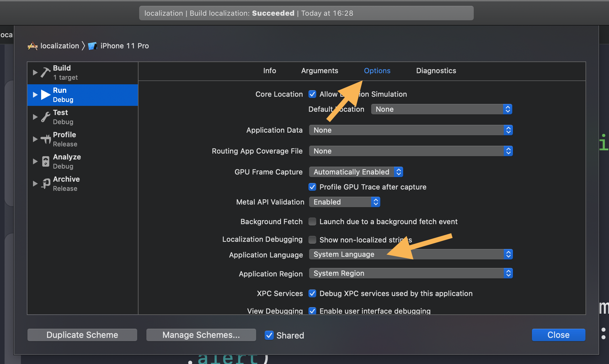The image size is (609, 364).
Task: Click the Profile instrument icon
Action: pos(46,139)
